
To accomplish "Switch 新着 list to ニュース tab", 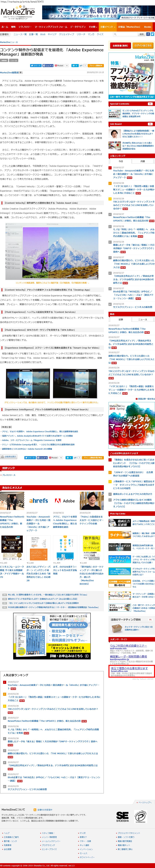I will point(143,319).
